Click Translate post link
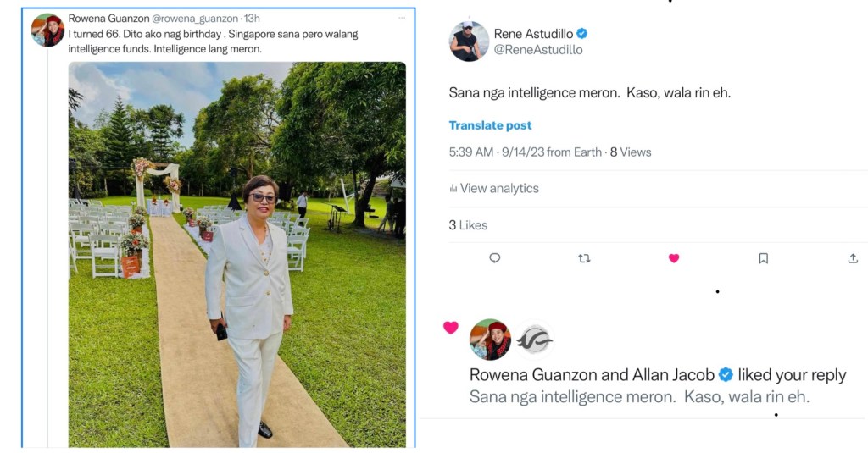 (x=490, y=125)
